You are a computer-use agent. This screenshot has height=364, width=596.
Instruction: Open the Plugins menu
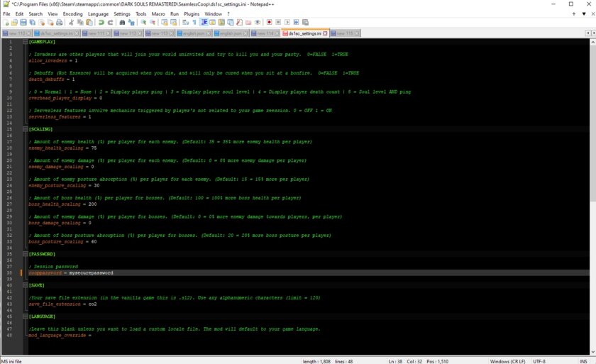pyautogui.click(x=192, y=13)
